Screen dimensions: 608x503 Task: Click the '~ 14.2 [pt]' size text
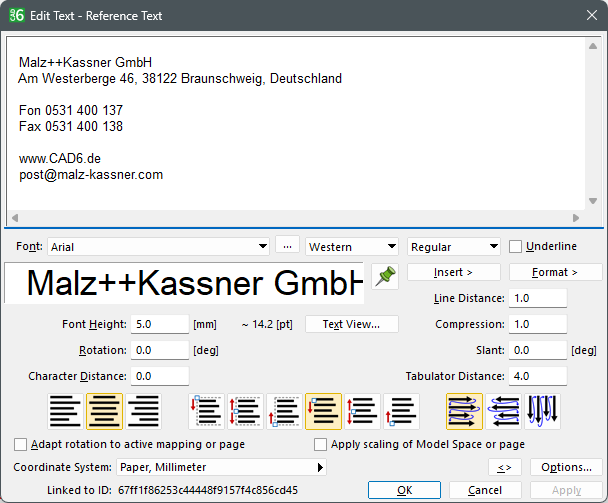pos(267,324)
